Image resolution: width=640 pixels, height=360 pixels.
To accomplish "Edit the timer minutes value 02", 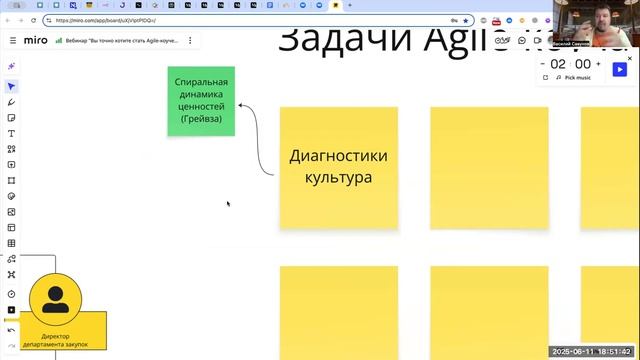I will pos(558,64).
